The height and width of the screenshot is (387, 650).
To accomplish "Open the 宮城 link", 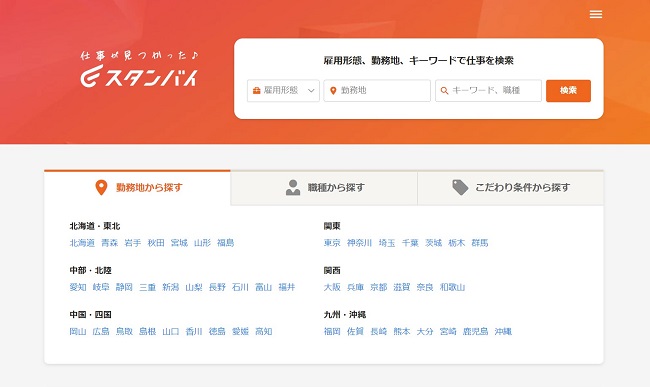I will click(179, 243).
